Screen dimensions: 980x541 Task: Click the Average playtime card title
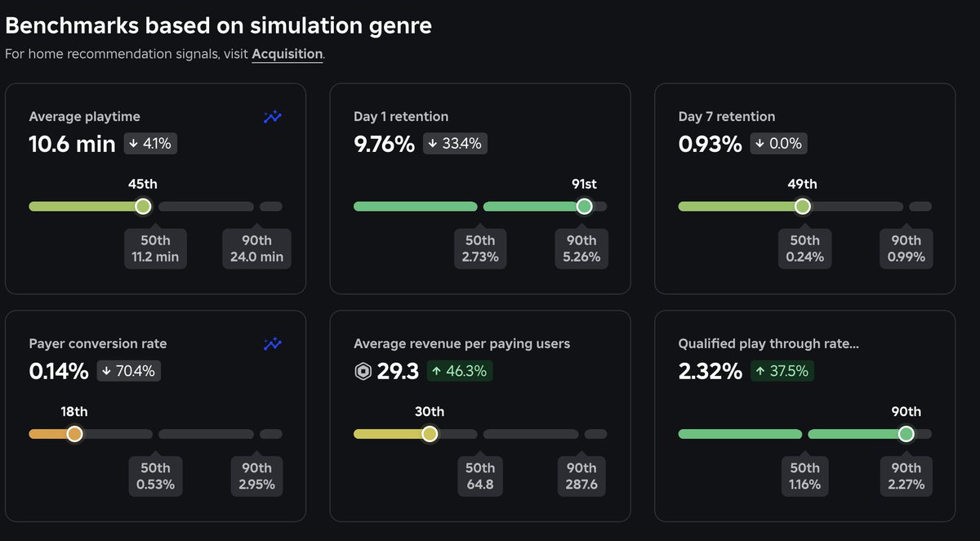point(84,117)
